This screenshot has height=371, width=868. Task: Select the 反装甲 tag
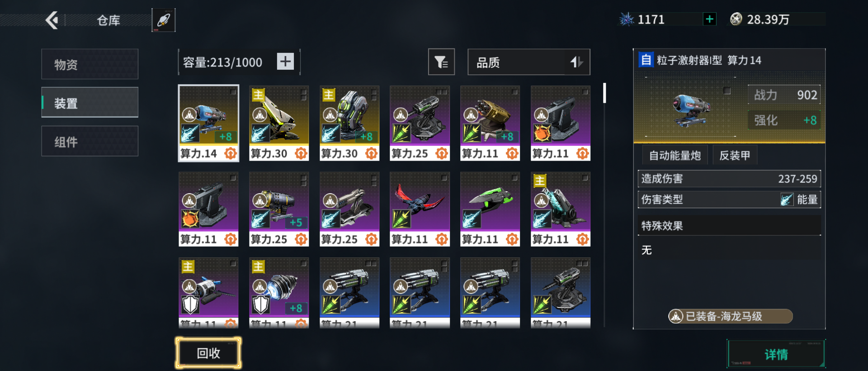tap(735, 156)
